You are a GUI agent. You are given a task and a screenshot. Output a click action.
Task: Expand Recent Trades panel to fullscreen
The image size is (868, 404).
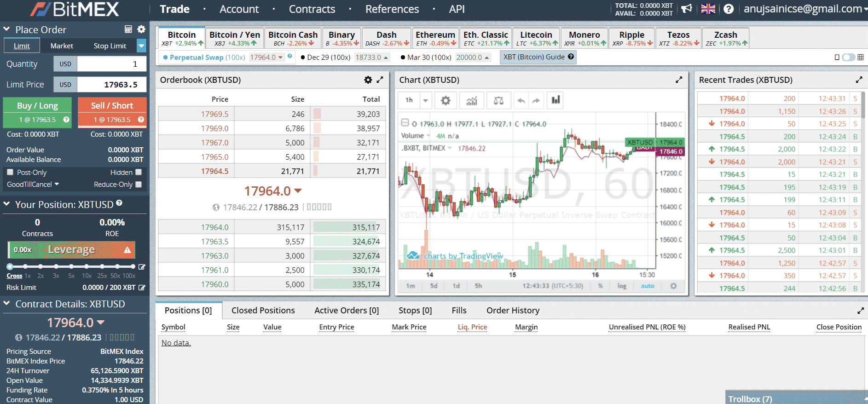click(x=859, y=80)
